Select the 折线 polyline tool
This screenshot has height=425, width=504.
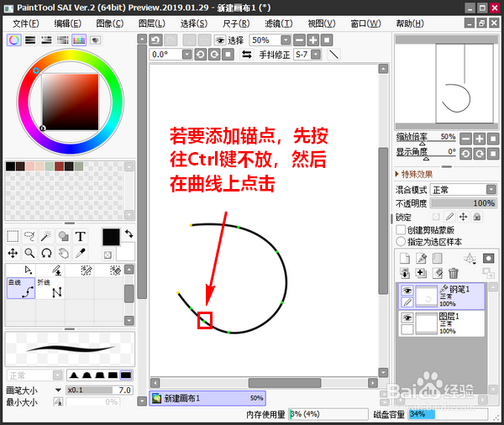coord(50,288)
